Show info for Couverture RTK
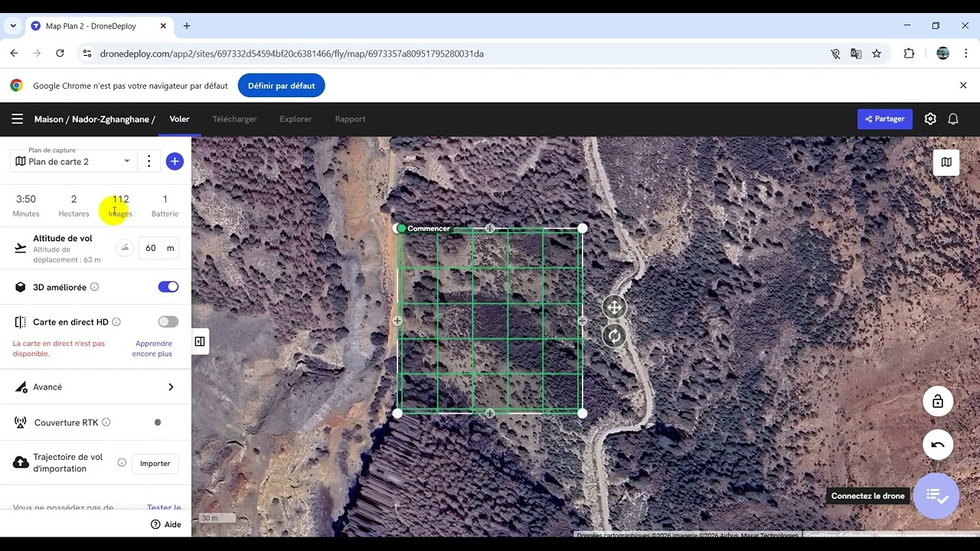Screen dimensions: 980x551 tap(106, 422)
